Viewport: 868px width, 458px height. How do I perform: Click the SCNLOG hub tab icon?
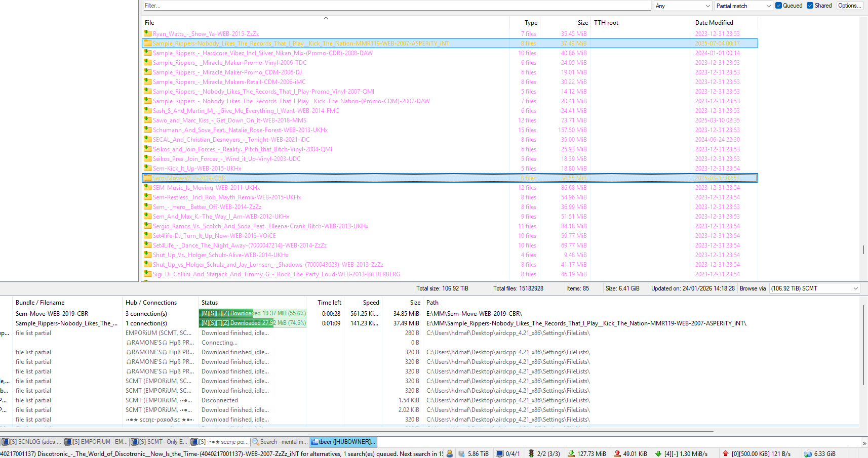pos(5,442)
